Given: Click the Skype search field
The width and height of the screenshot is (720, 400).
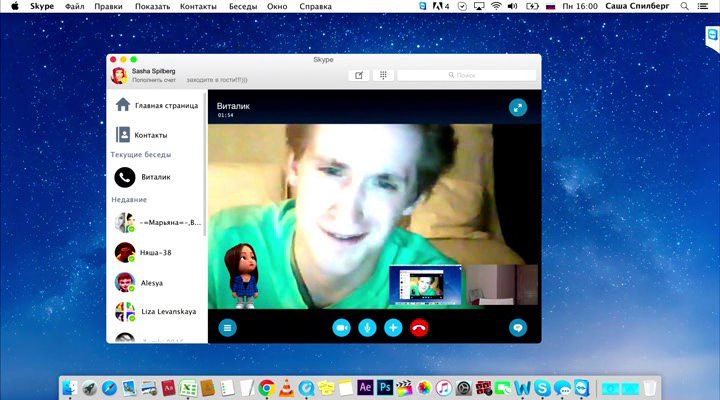Looking at the screenshot, I should tap(465, 75).
